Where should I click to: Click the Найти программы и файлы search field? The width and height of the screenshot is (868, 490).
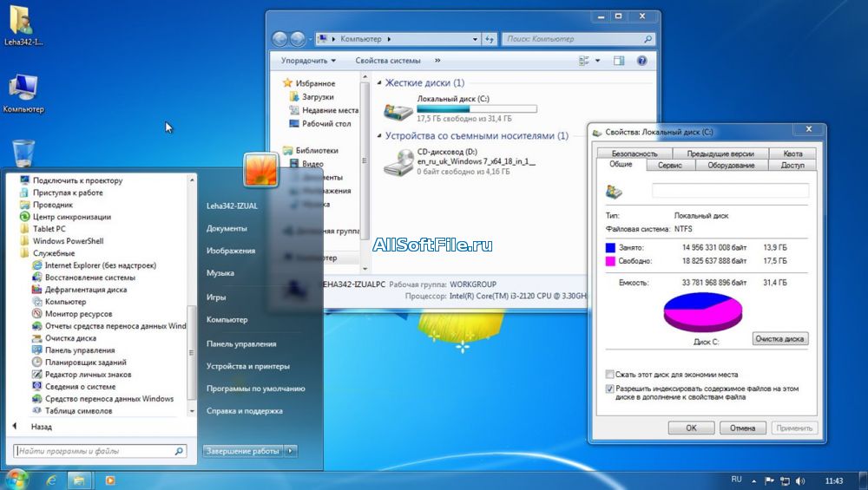click(x=94, y=451)
